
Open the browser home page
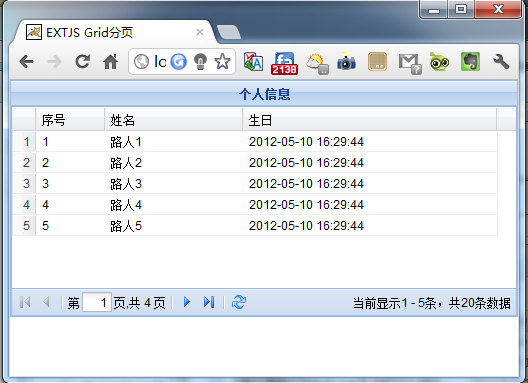(110, 62)
